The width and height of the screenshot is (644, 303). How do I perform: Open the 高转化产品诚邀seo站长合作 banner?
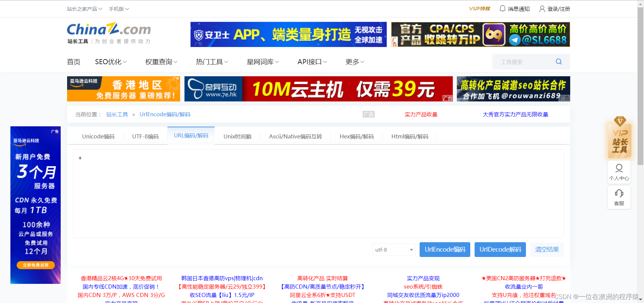coord(514,89)
